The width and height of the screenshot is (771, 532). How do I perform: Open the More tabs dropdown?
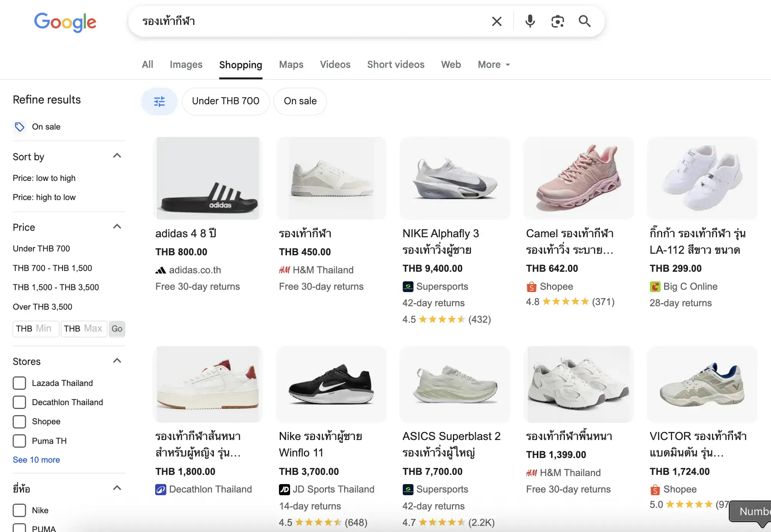[493, 64]
